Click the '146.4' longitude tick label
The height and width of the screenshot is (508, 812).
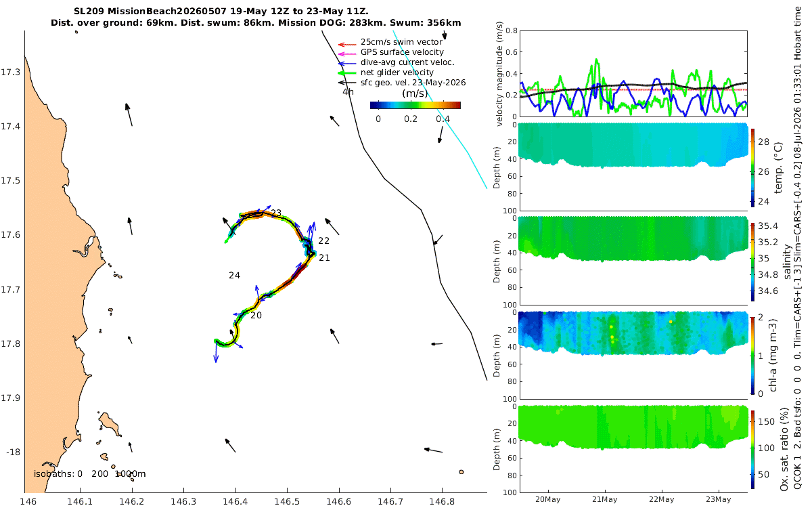pyautogui.click(x=235, y=502)
